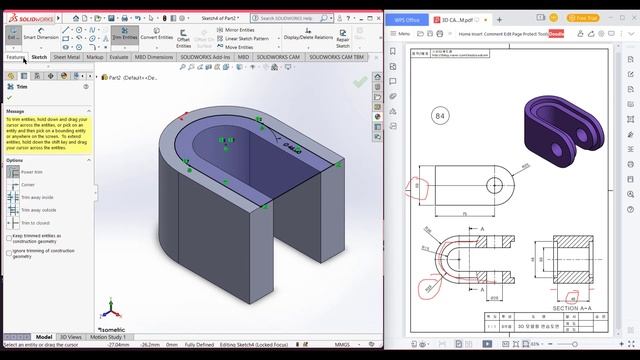Open the ConfigurationManager tab icon
Viewport: 640px width, 360px height.
[x=37, y=76]
